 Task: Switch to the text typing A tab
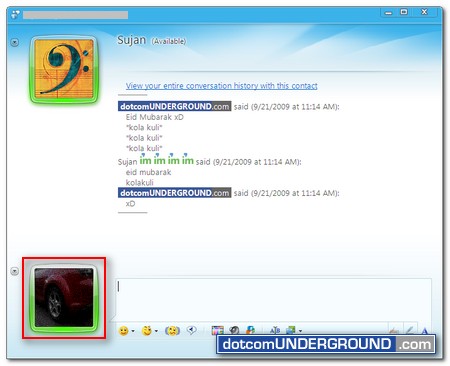424,331
